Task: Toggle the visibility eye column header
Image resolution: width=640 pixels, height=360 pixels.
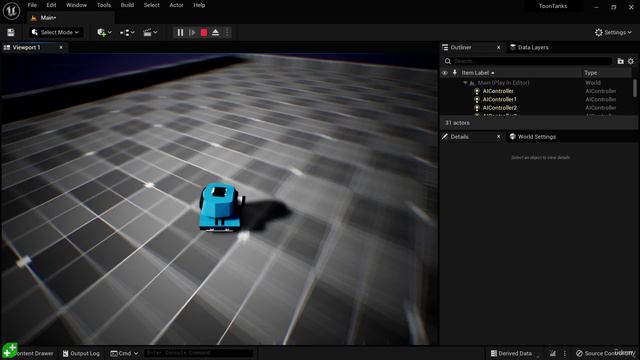Action: [445, 73]
